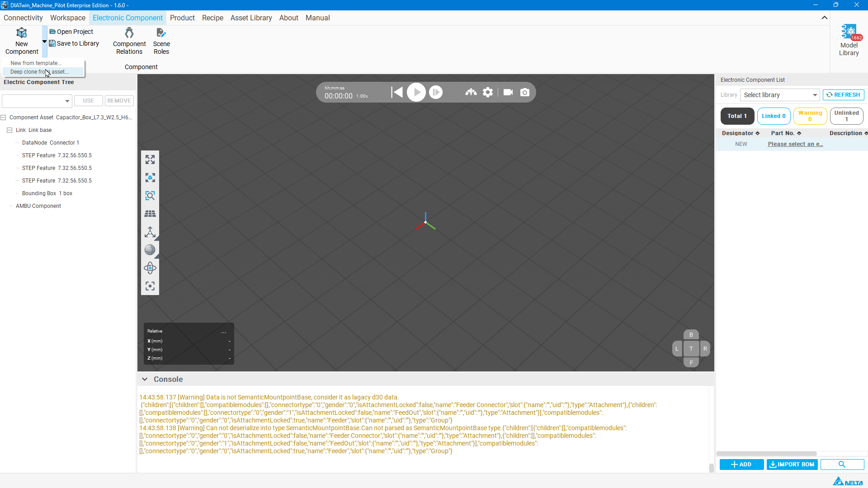Open the New Component dropdown arrow

coord(44,42)
